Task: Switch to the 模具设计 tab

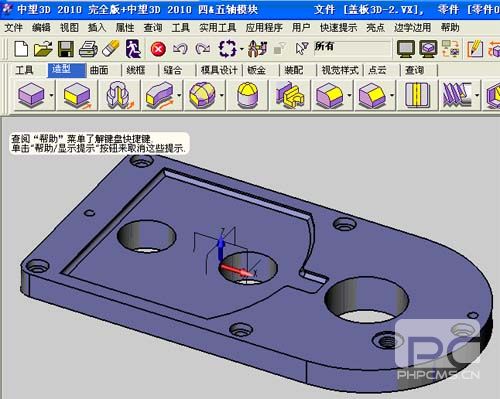Action: pos(219,70)
